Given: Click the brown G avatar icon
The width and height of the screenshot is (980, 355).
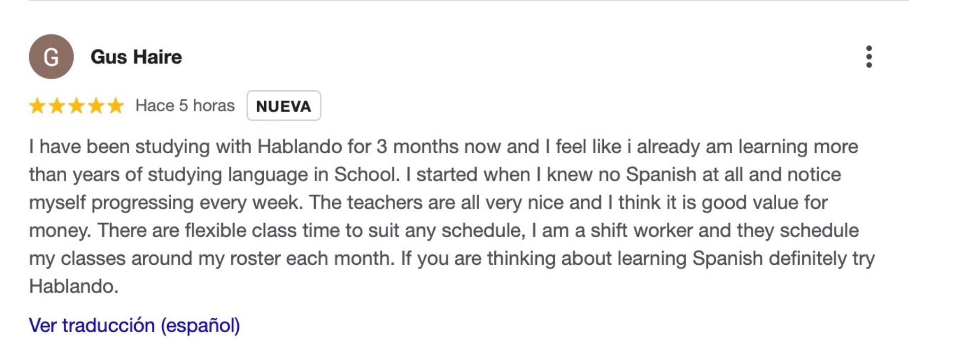Looking at the screenshot, I should [51, 57].
